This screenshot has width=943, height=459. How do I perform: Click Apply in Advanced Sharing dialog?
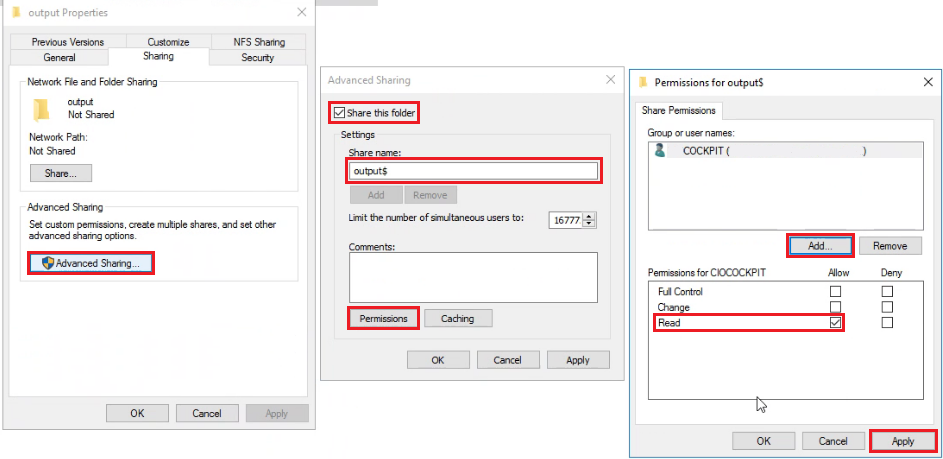tap(578, 360)
